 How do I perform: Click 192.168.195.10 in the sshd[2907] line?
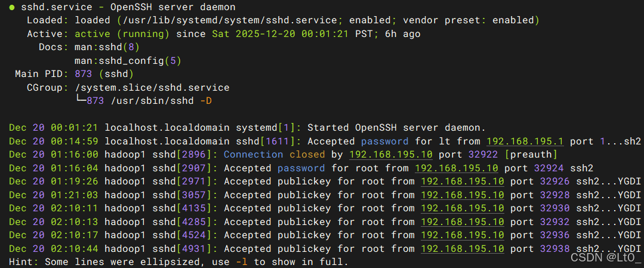pos(457,168)
